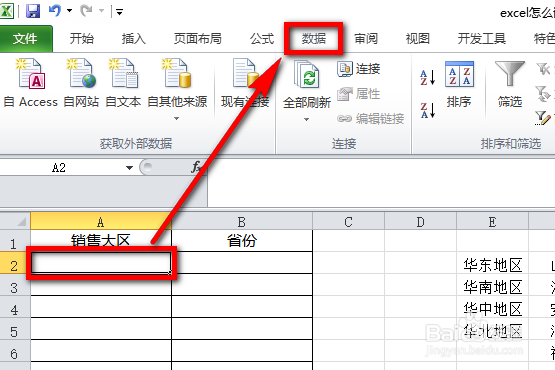Click the Excel application icon
The height and width of the screenshot is (370, 555).
click(x=6, y=11)
